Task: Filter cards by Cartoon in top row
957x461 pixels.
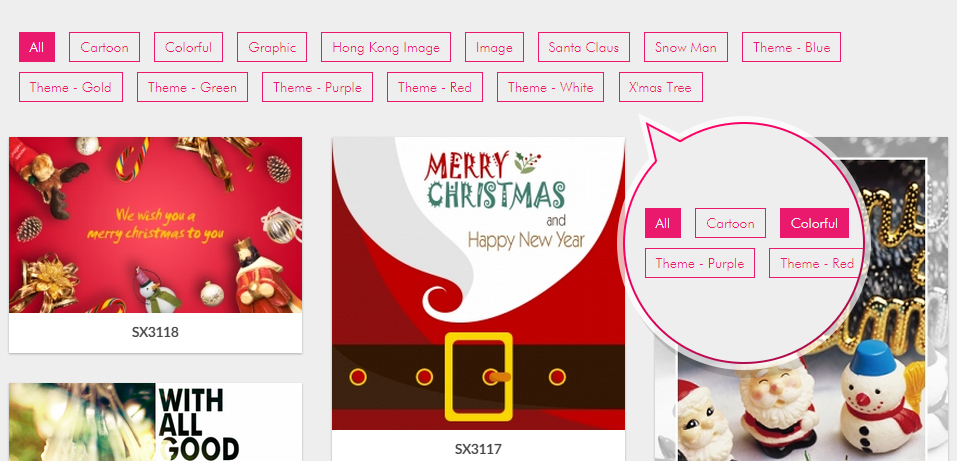Action: 104,47
